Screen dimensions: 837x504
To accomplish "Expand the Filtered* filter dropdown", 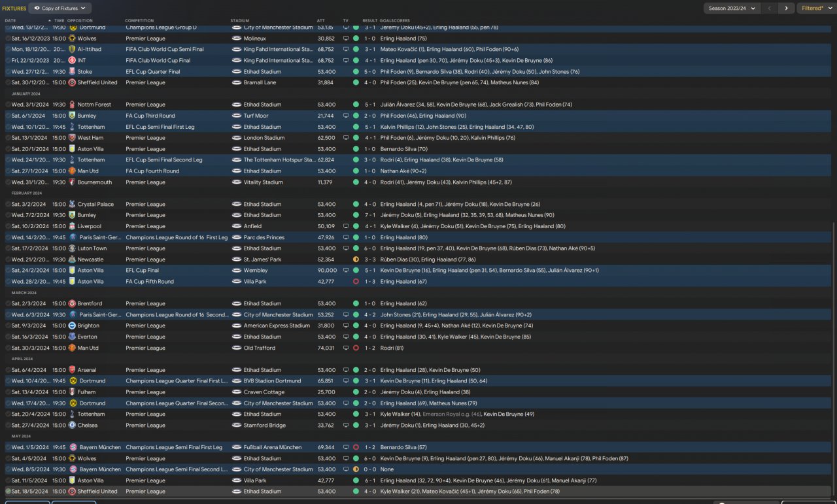I will tap(816, 8).
